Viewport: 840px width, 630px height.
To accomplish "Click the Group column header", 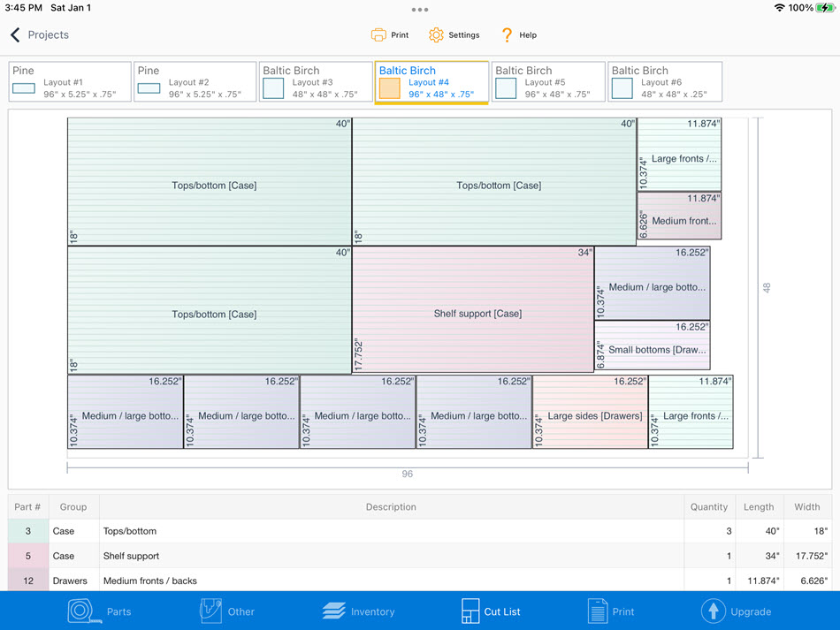I will click(x=73, y=507).
